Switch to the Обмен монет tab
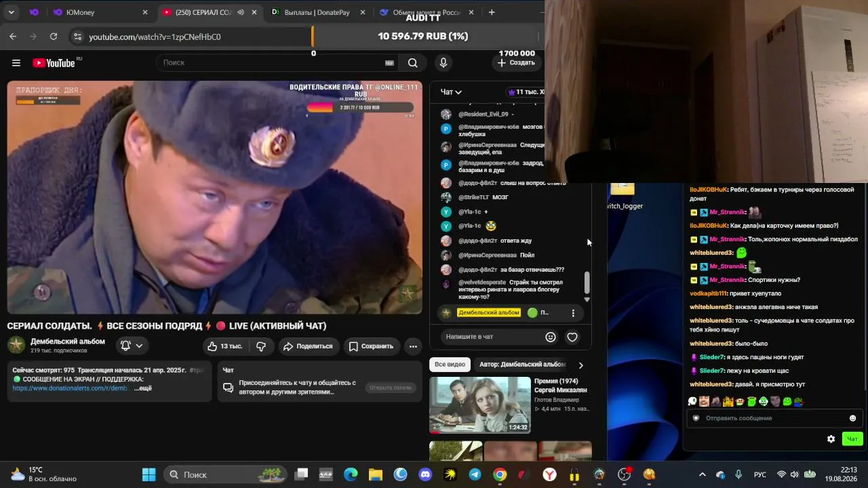Screen dimensions: 868x488 [x=427, y=12]
